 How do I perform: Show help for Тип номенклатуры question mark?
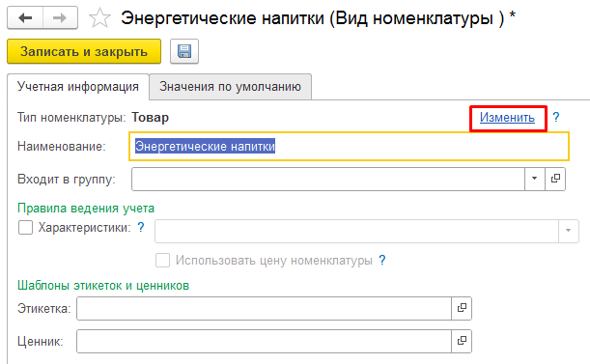pyautogui.click(x=556, y=117)
